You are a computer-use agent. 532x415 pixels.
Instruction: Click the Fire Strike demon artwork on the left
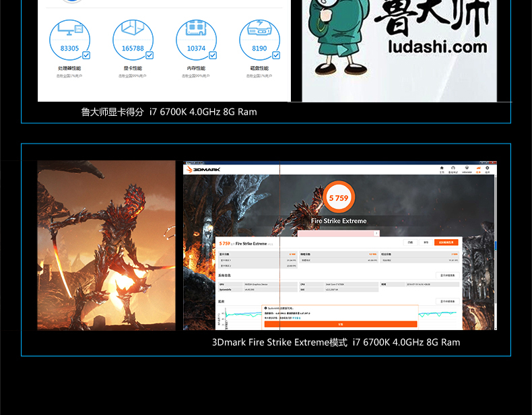coord(106,245)
